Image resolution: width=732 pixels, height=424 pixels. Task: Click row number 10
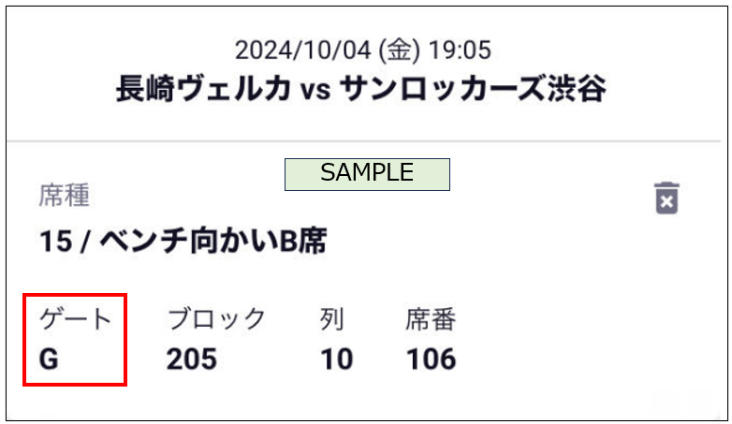point(337,359)
